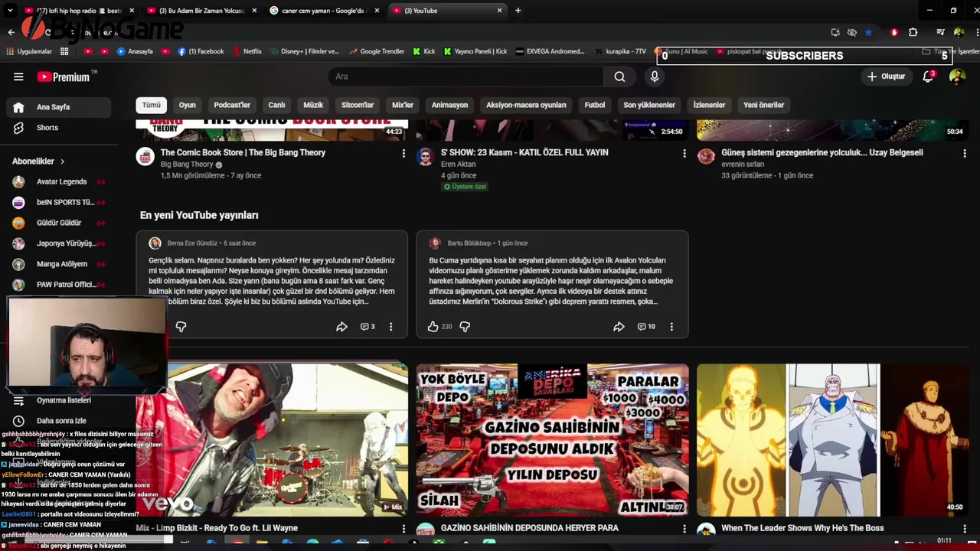Play the Limp Bizkit Ready To Go thumbnail
This screenshot has width=980, height=551.
tap(272, 440)
